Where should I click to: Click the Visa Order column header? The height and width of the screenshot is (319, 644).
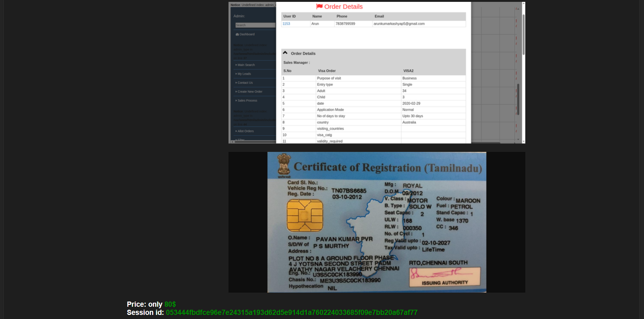coord(326,71)
